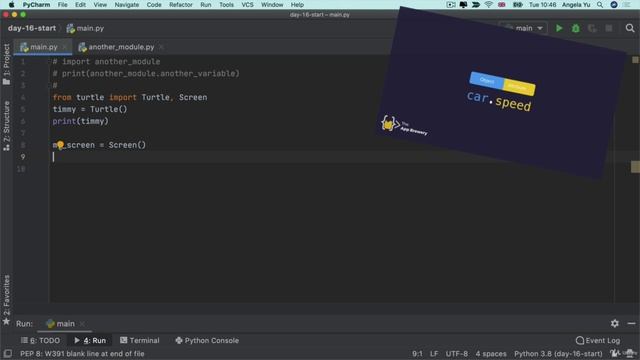Open the Help menu
640x360 pixels.
coord(297,5)
